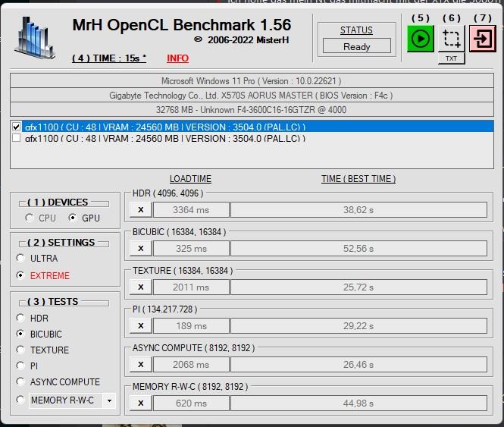Choose the EXTREME settings option
This screenshot has width=504, height=427.
(x=20, y=275)
